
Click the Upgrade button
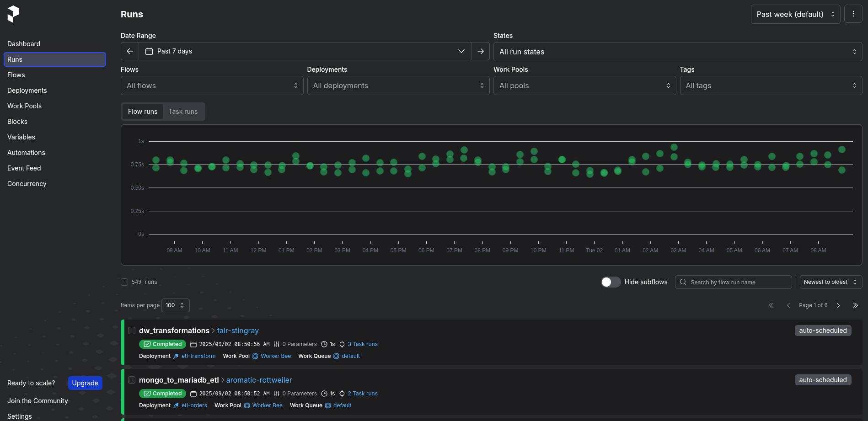(x=85, y=383)
